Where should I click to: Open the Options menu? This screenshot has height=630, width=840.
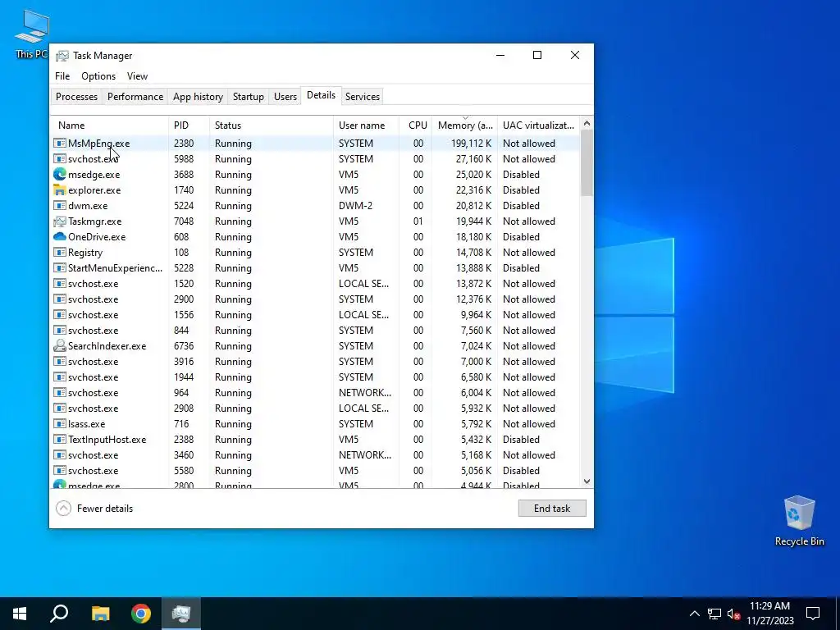coord(98,76)
